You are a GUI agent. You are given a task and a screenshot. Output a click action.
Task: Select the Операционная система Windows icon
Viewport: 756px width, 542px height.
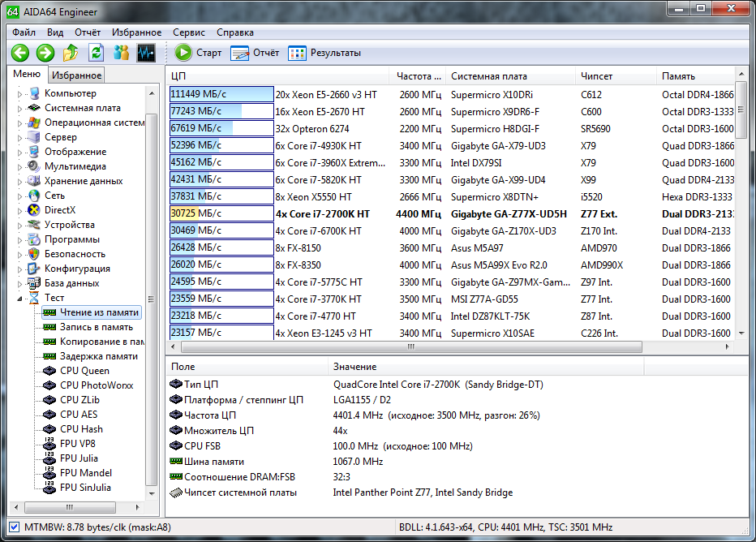[34, 123]
